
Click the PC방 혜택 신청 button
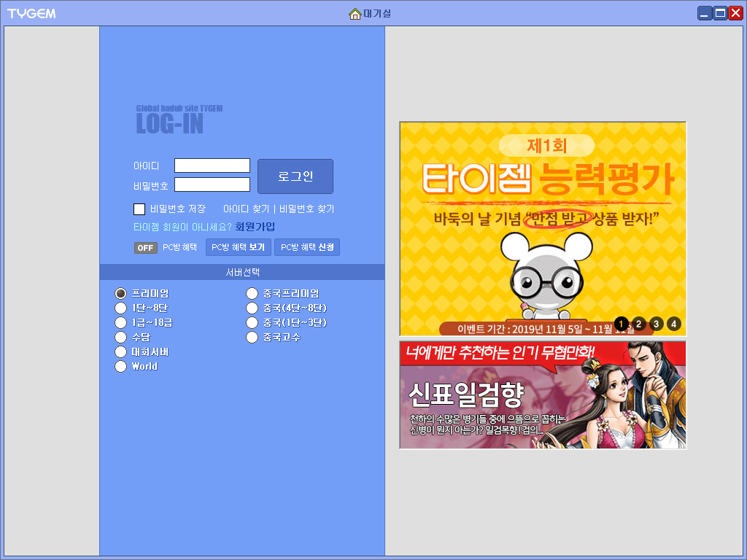(x=307, y=247)
